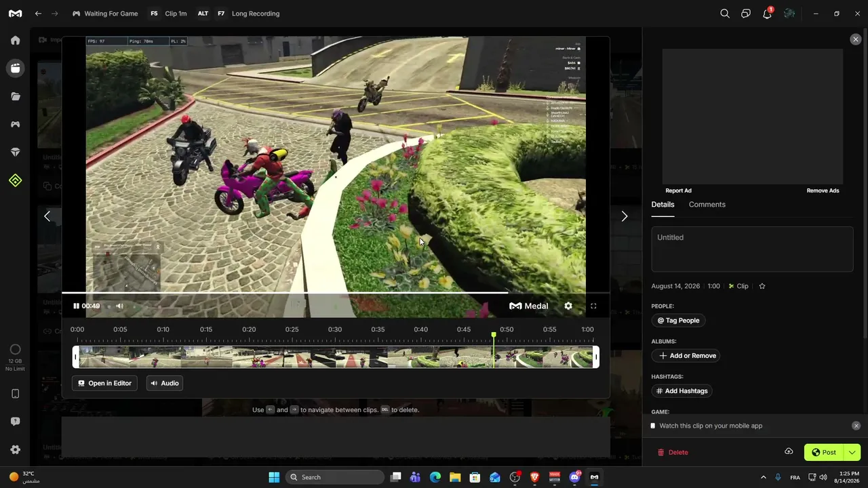868x488 pixels.
Task: Open notifications bell with red badge
Action: click(768, 13)
